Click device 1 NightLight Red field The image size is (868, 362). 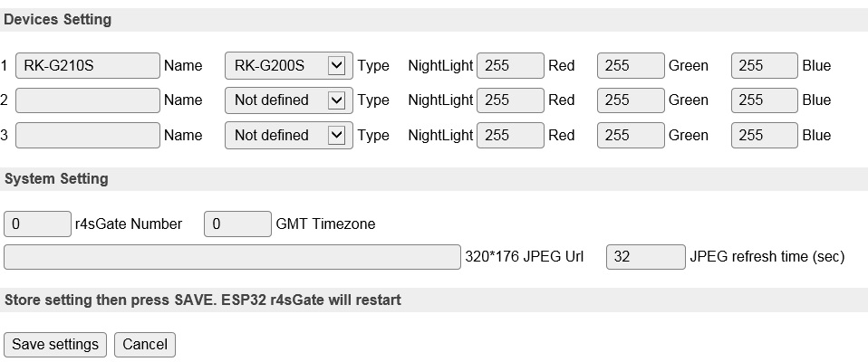(510, 65)
